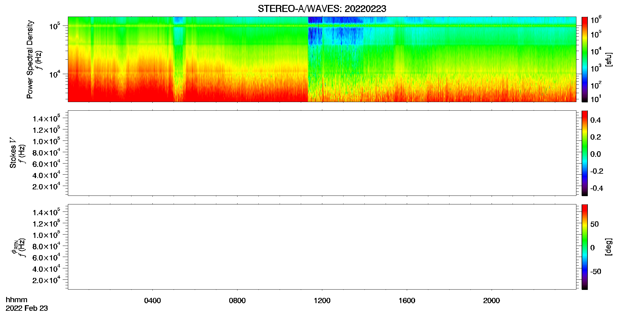Click the 1200 time axis label

tap(322, 301)
